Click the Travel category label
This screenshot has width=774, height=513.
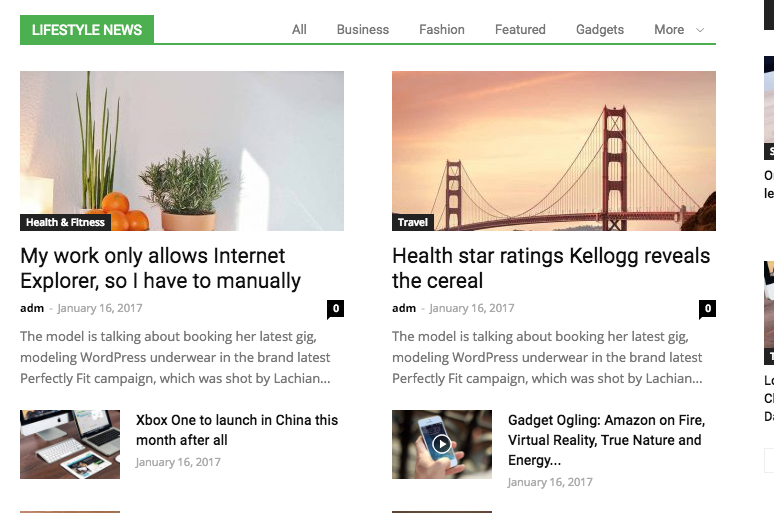tap(413, 222)
